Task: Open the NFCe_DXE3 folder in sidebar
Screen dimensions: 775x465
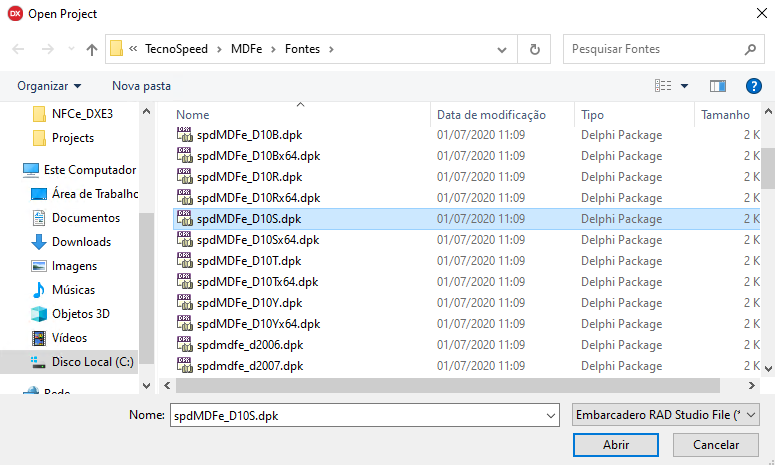Action: tap(73, 114)
